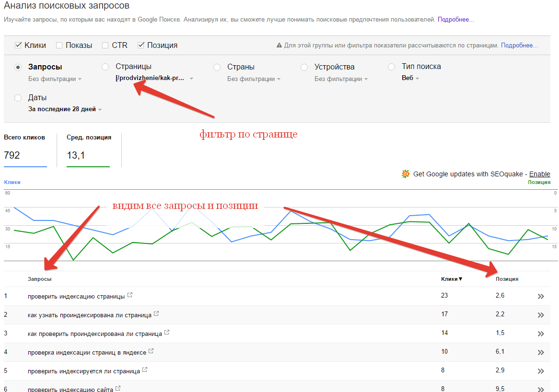This screenshot has width=559, height=392.
Task: Click query 'проверка индексации страниц в яндексе'
Action: click(x=87, y=352)
